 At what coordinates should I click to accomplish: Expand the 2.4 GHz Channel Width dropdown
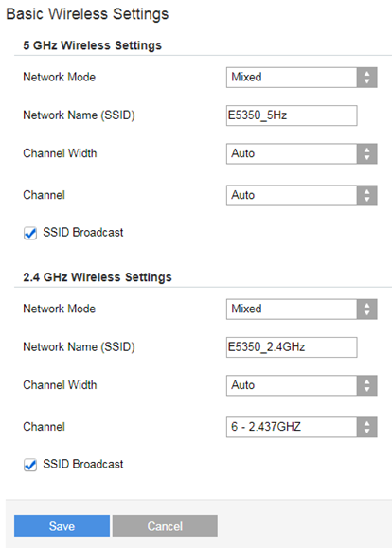point(301,385)
